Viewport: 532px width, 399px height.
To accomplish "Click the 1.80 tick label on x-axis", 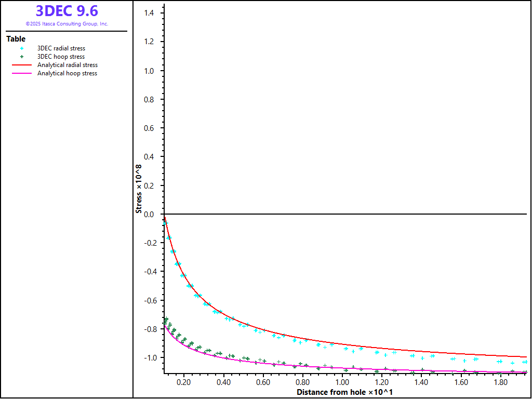I will pos(500,382).
